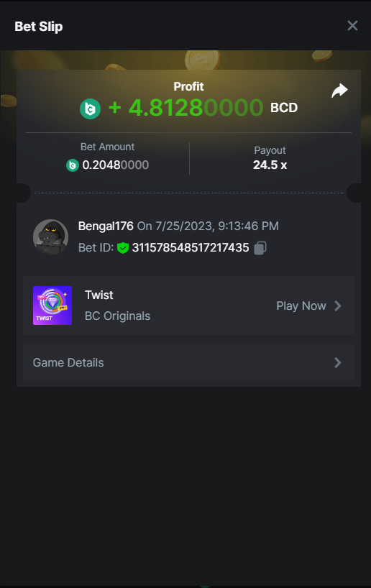The width and height of the screenshot is (371, 588).
Task: Click the 24.5 x payout value
Action: coord(270,165)
